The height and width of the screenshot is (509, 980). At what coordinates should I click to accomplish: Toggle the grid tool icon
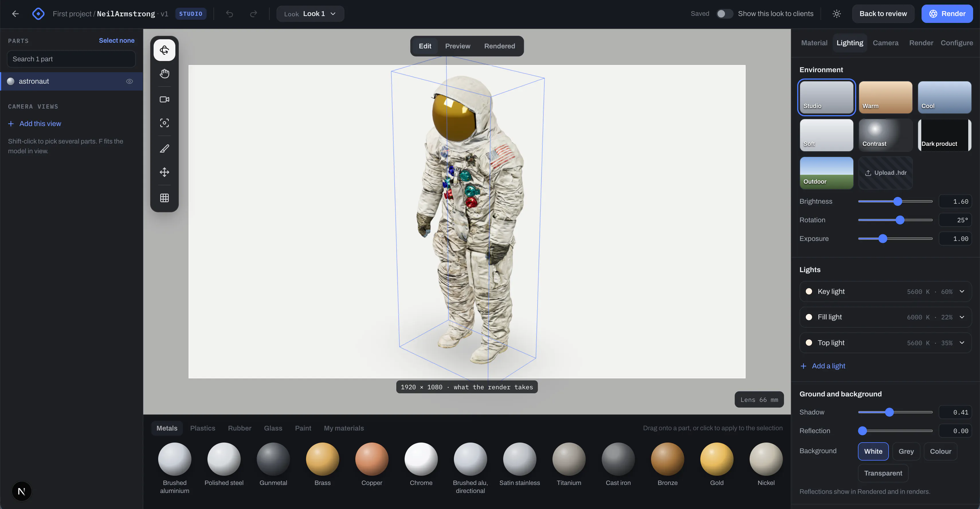click(164, 198)
